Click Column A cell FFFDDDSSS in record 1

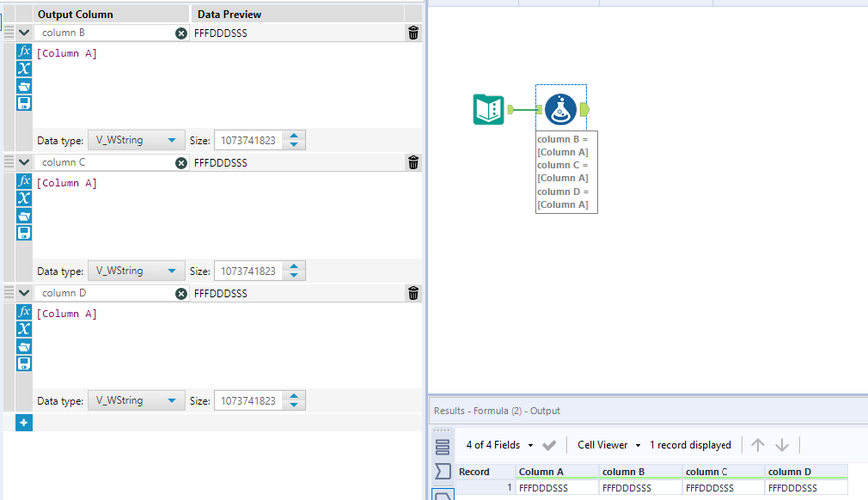(x=557, y=488)
